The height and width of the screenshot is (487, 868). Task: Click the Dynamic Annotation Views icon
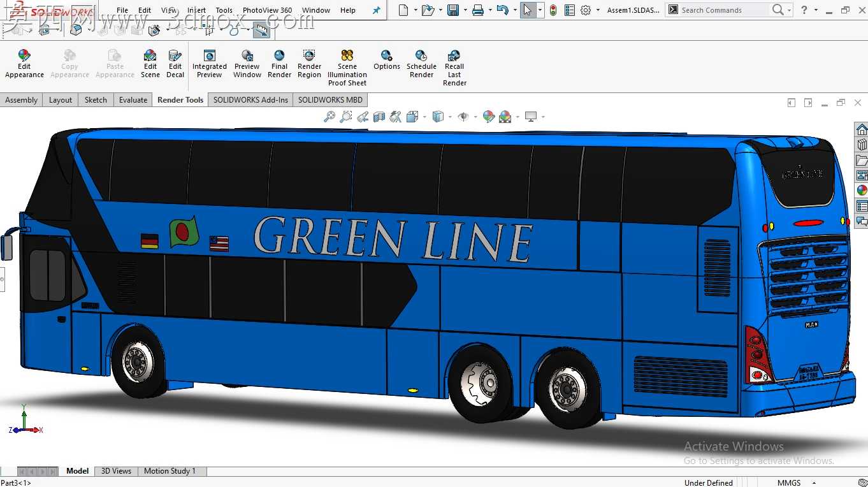pyautogui.click(x=396, y=117)
